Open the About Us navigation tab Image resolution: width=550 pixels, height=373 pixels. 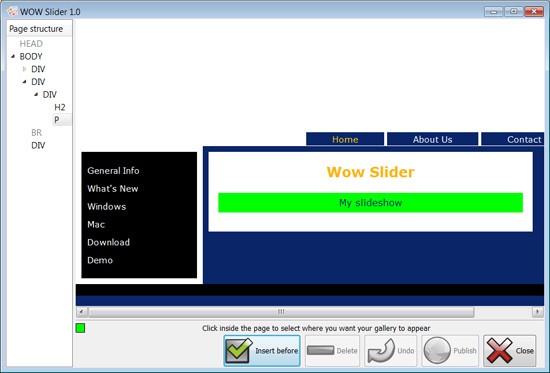pos(432,139)
